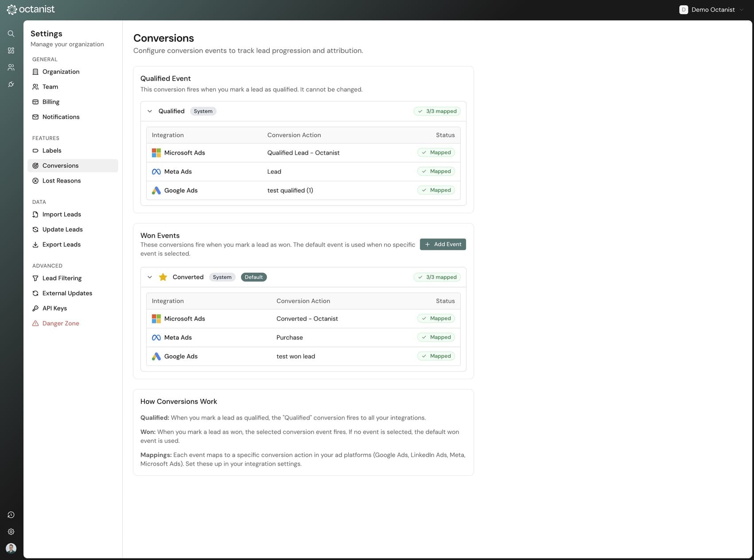Click the octanist logo
Image resolution: width=754 pixels, height=560 pixels.
pyautogui.click(x=31, y=9)
